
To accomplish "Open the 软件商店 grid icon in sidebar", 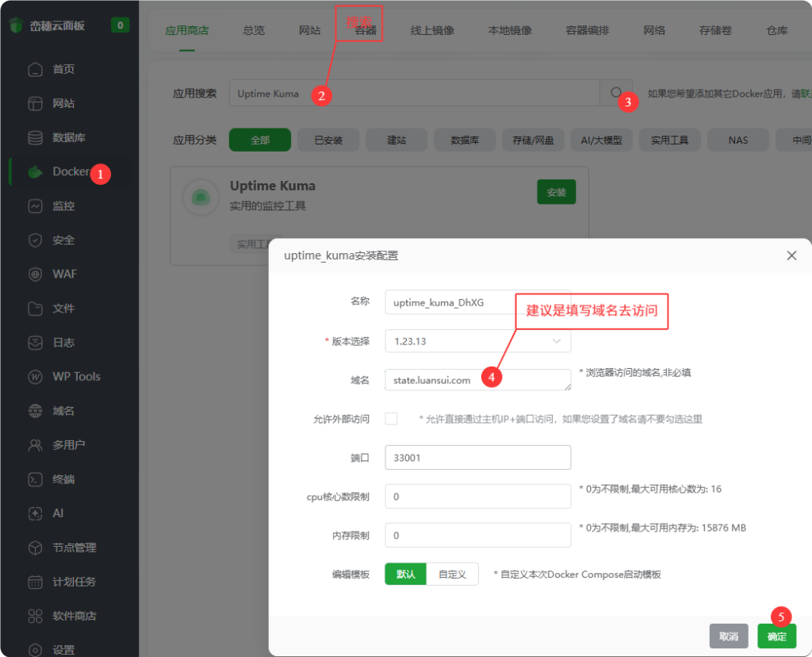I will pos(35,616).
